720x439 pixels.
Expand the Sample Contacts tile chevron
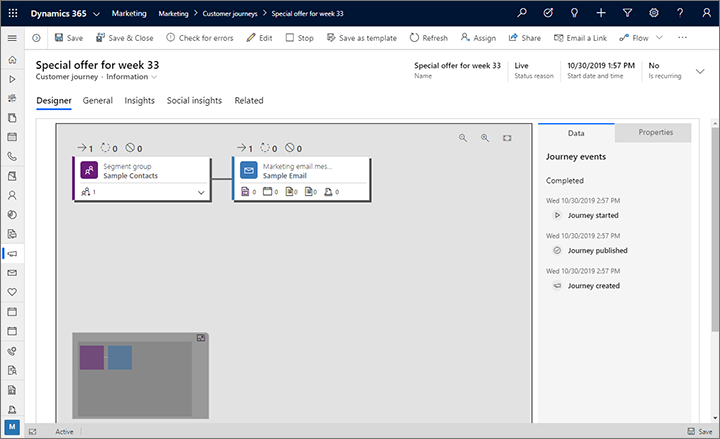coord(201,191)
